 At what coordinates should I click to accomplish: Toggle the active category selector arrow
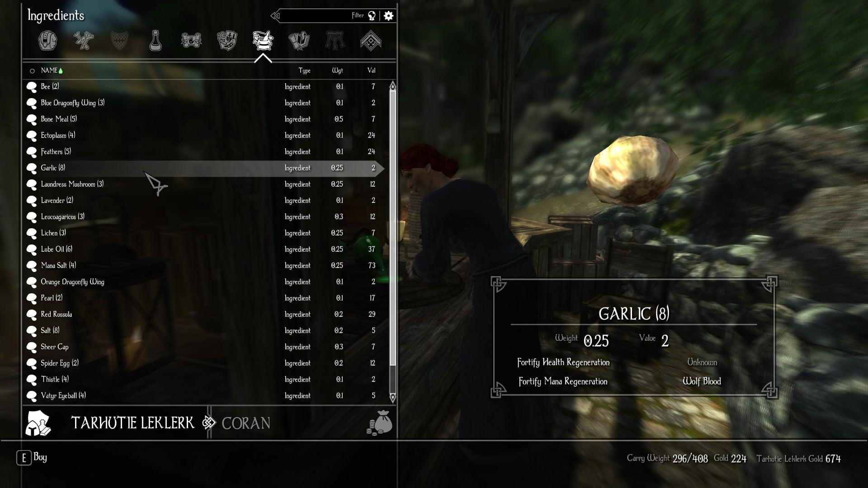[262, 58]
